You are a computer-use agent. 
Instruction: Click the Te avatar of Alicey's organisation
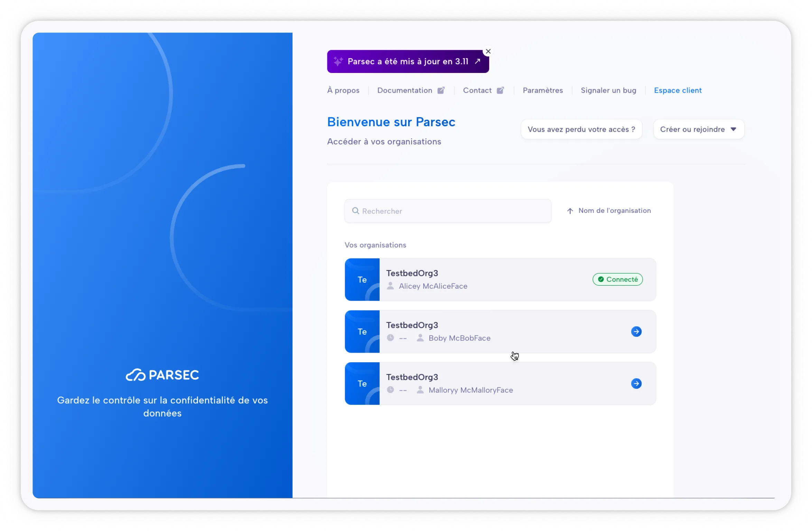[362, 279]
